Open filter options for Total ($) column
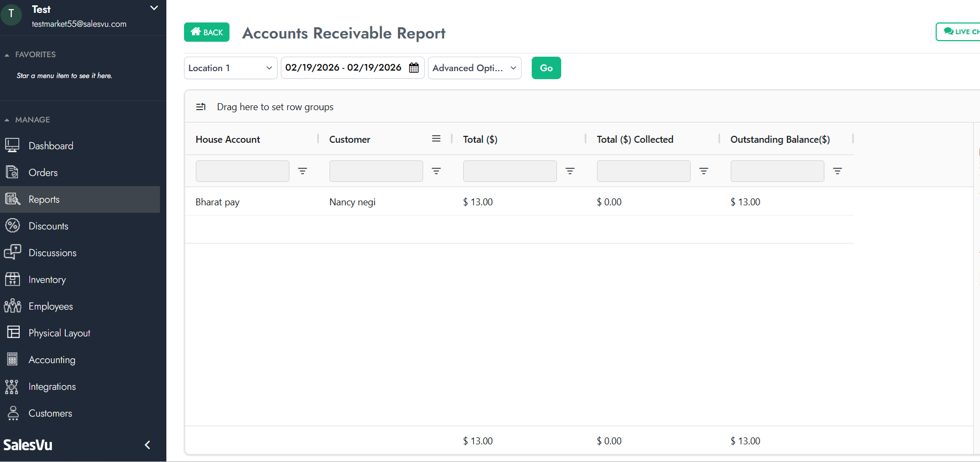The height and width of the screenshot is (462, 980). 570,171
